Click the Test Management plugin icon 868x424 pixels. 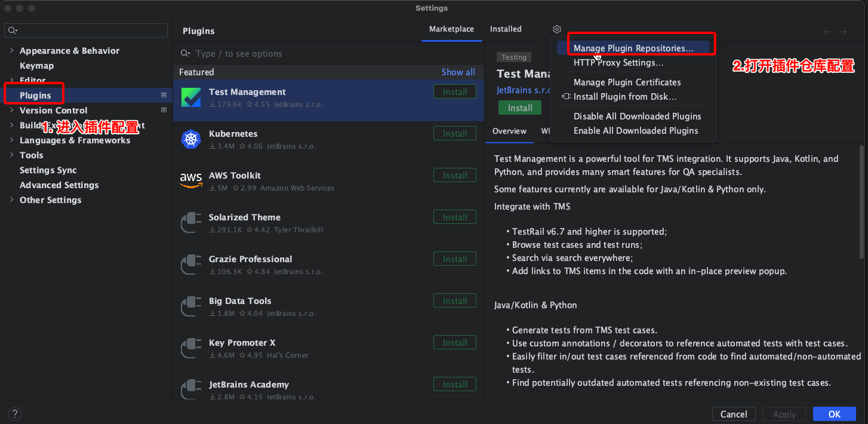(191, 98)
